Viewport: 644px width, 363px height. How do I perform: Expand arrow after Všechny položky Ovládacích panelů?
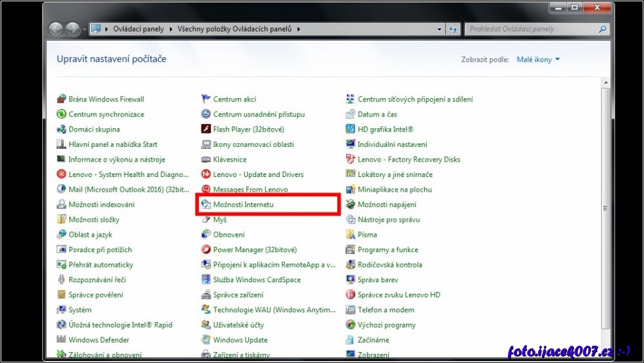(x=299, y=30)
